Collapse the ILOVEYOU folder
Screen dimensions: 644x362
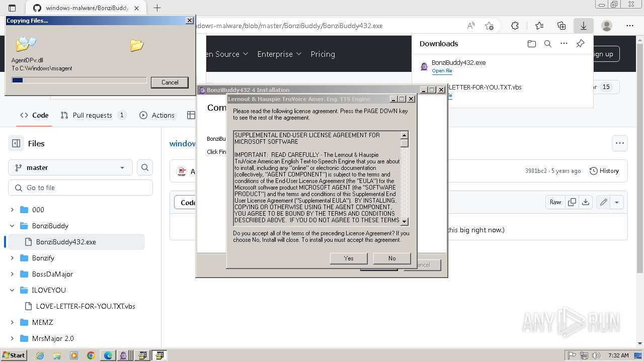coord(12,290)
